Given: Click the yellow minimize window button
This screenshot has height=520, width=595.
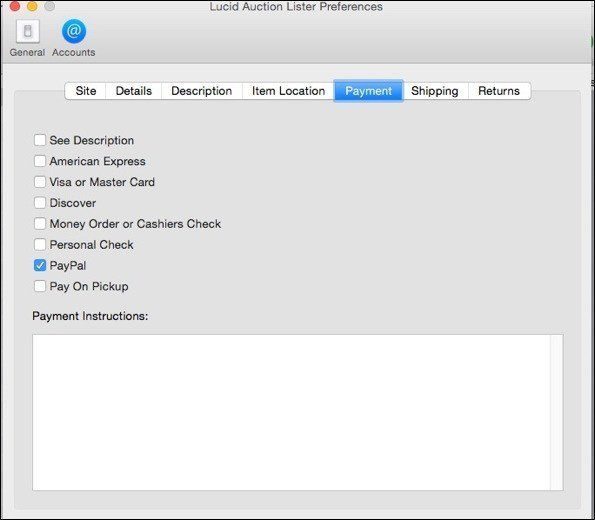Looking at the screenshot, I should [32, 6].
